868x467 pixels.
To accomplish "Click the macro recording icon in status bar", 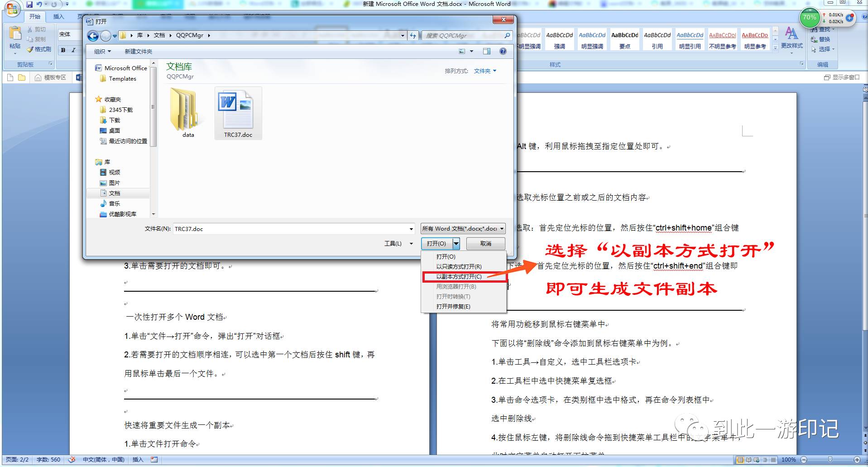I will (154, 460).
